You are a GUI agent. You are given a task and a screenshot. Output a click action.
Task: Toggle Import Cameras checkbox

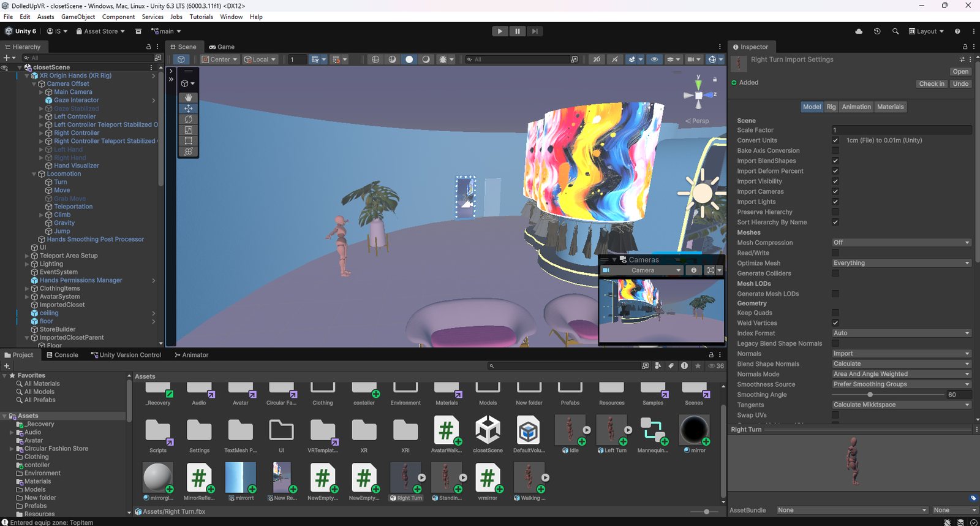pos(835,191)
